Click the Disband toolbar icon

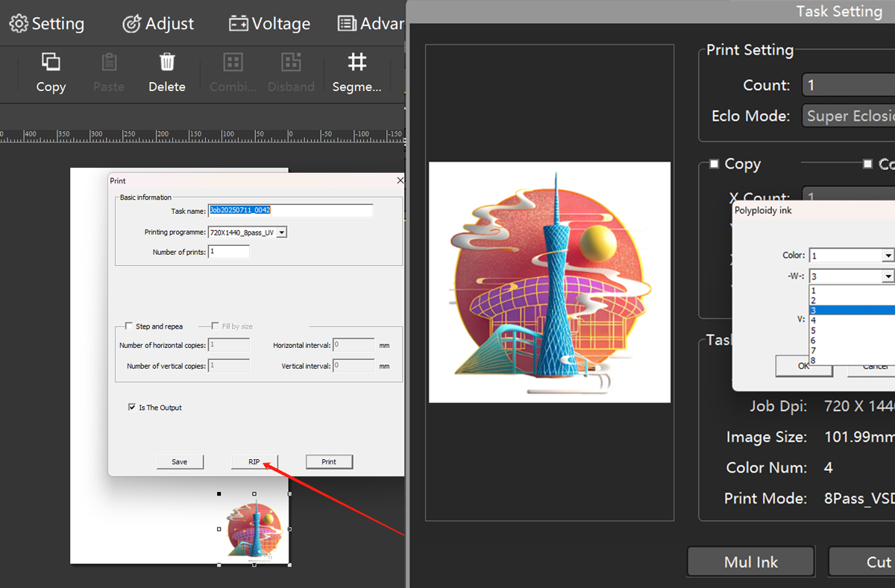coord(291,62)
